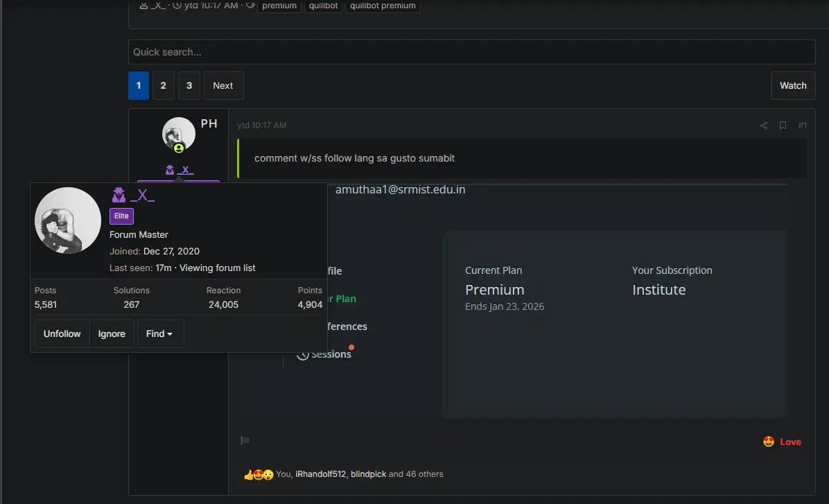
Task: Click the Love reaction text
Action: click(790, 442)
